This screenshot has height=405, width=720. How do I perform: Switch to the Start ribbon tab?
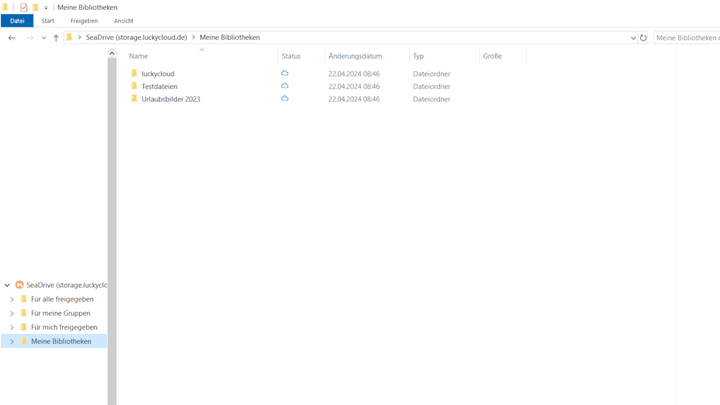[48, 21]
